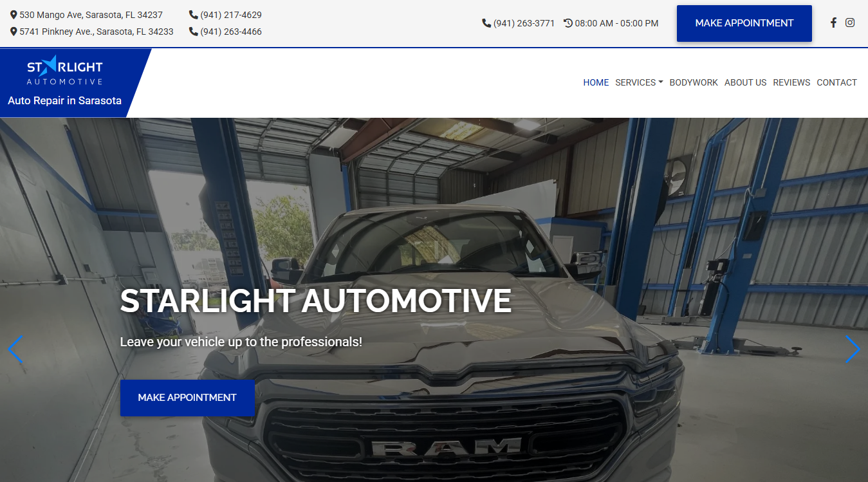Go to the Home nav item
Image resolution: width=868 pixels, height=482 pixels.
[596, 82]
